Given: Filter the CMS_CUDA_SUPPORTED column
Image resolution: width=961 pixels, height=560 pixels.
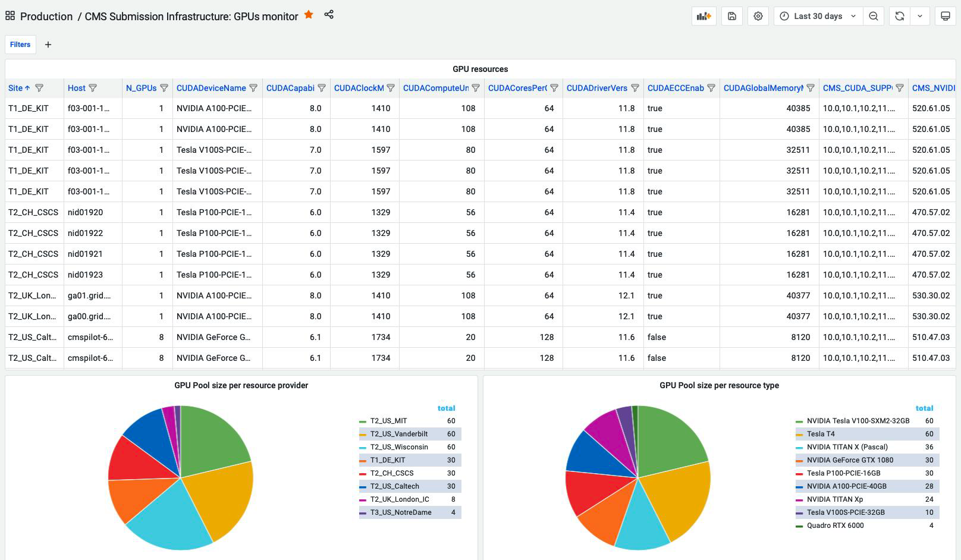Looking at the screenshot, I should [900, 88].
